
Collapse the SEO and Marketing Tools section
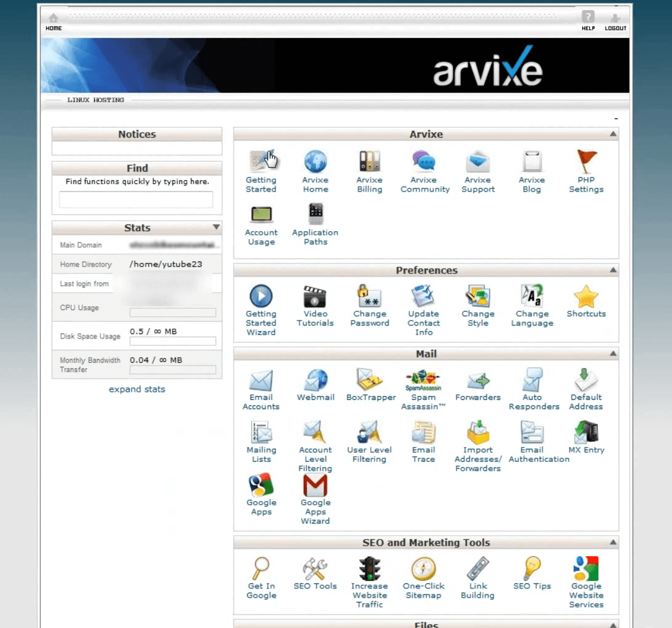pos(613,542)
